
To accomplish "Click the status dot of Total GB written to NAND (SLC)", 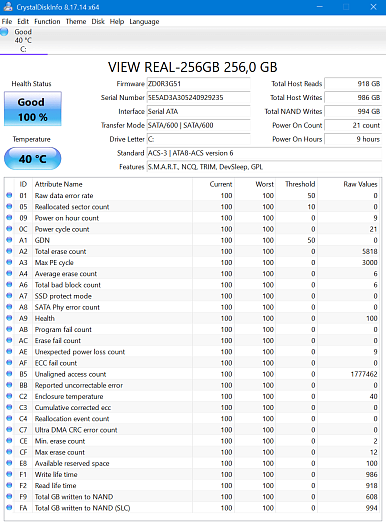I will (x=9, y=508).
